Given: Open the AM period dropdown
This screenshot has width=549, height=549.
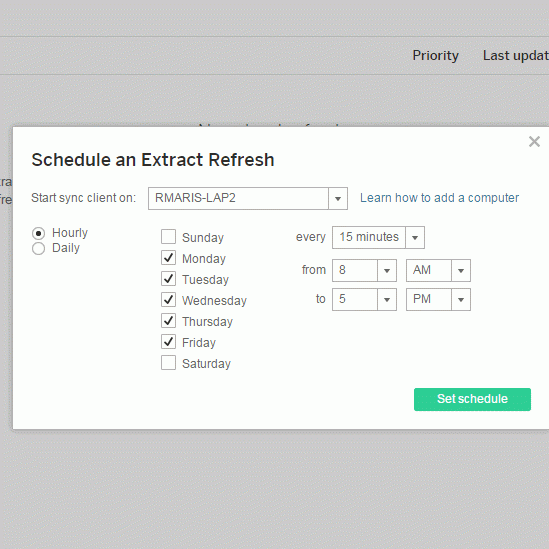Looking at the screenshot, I should (x=438, y=270).
